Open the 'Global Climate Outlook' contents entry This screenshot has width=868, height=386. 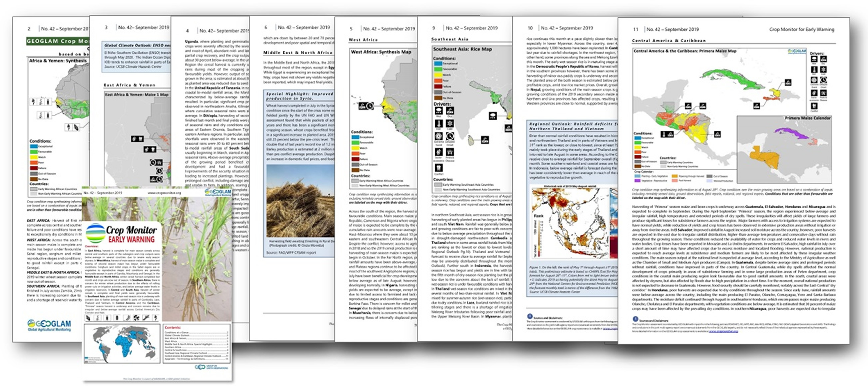pyautogui.click(x=197, y=335)
